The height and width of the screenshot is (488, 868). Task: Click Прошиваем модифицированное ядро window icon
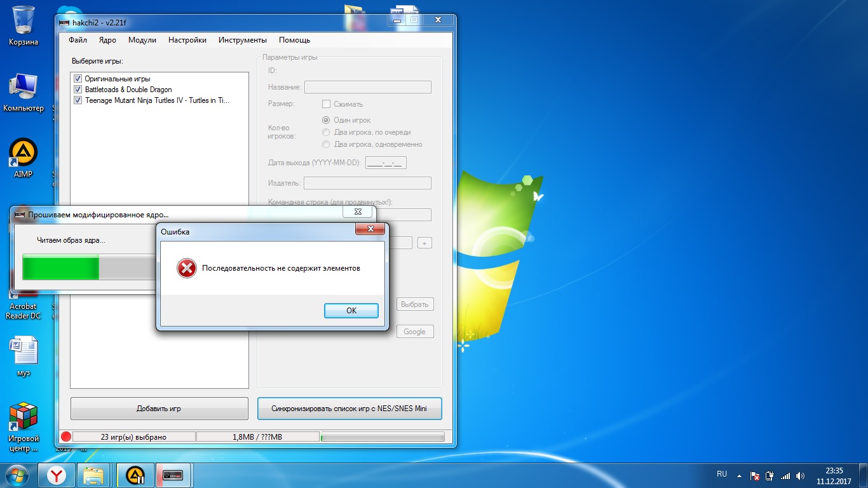coord(20,215)
